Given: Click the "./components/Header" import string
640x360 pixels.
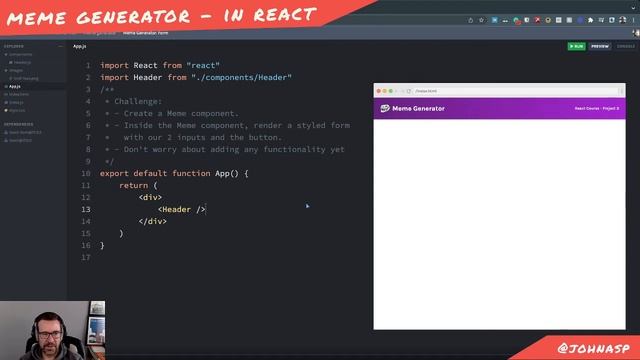Looking at the screenshot, I should [241, 77].
